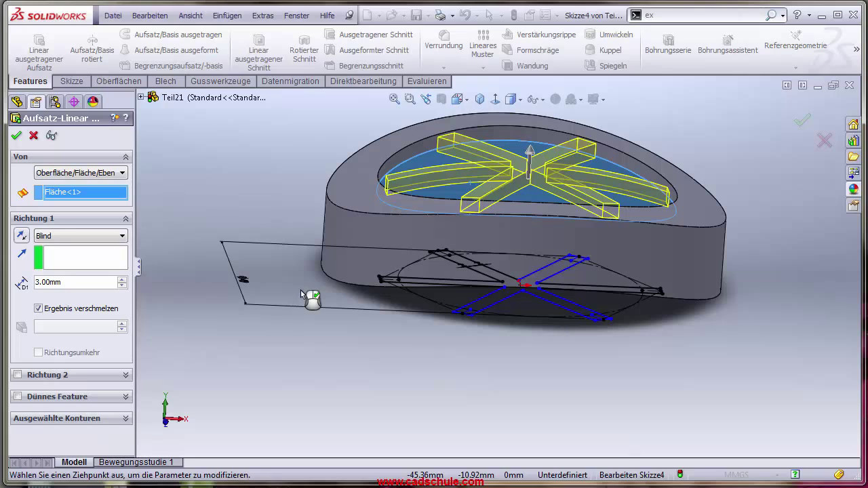
Task: Click Zoom to Fit in the view toolbar
Action: pyautogui.click(x=394, y=99)
